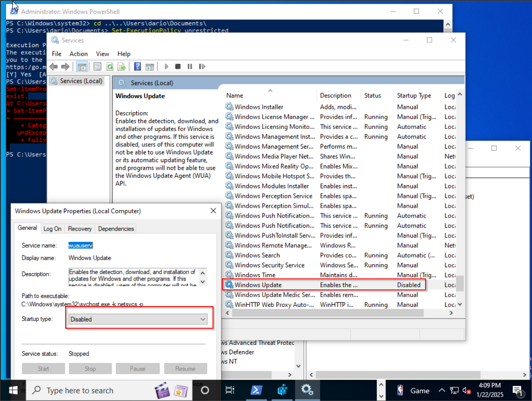Click the Pause button in properties dialog
Screen dimensions: 532x401
tap(138, 369)
